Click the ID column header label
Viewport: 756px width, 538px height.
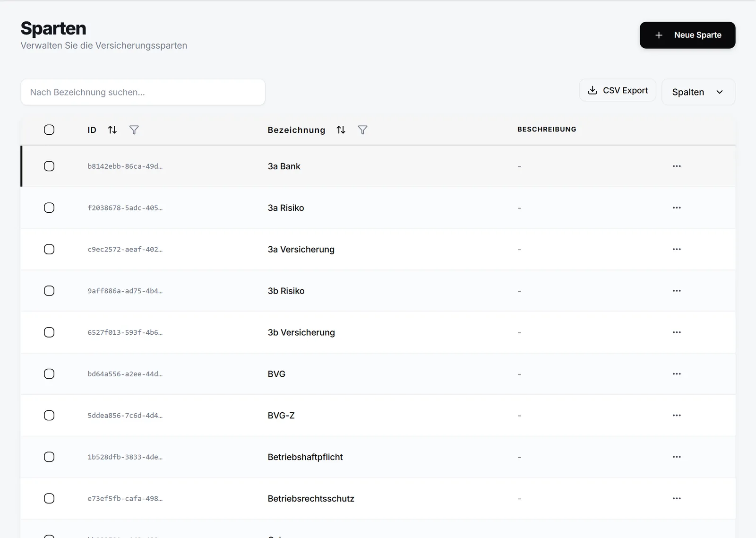(x=92, y=130)
